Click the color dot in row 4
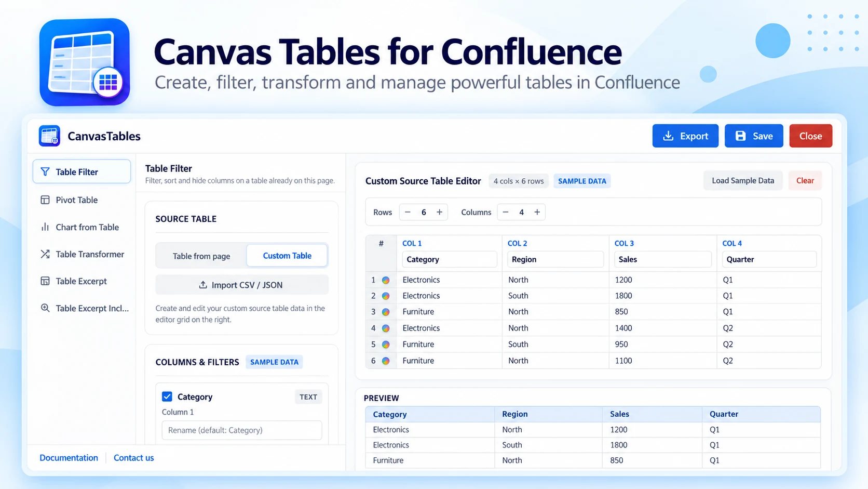Viewport: 868px width, 489px height. (386, 328)
